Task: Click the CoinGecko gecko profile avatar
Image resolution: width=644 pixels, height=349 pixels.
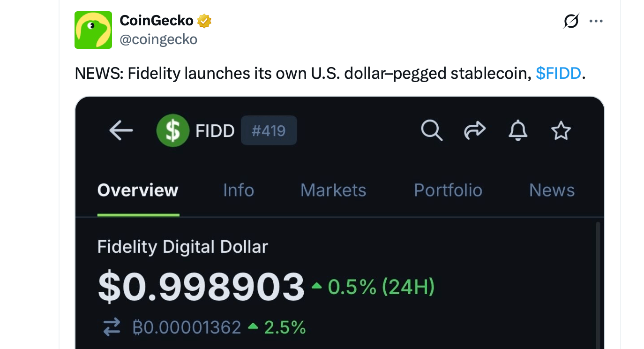Action: click(x=93, y=30)
